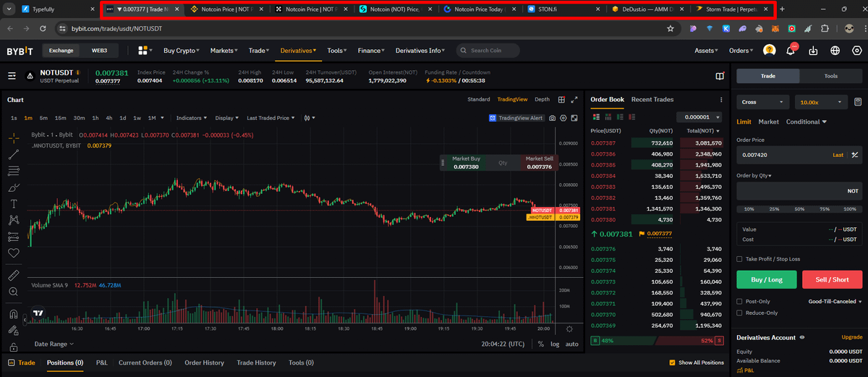This screenshot has width=868, height=377.
Task: Switch chart to Depth view
Action: coord(542,99)
